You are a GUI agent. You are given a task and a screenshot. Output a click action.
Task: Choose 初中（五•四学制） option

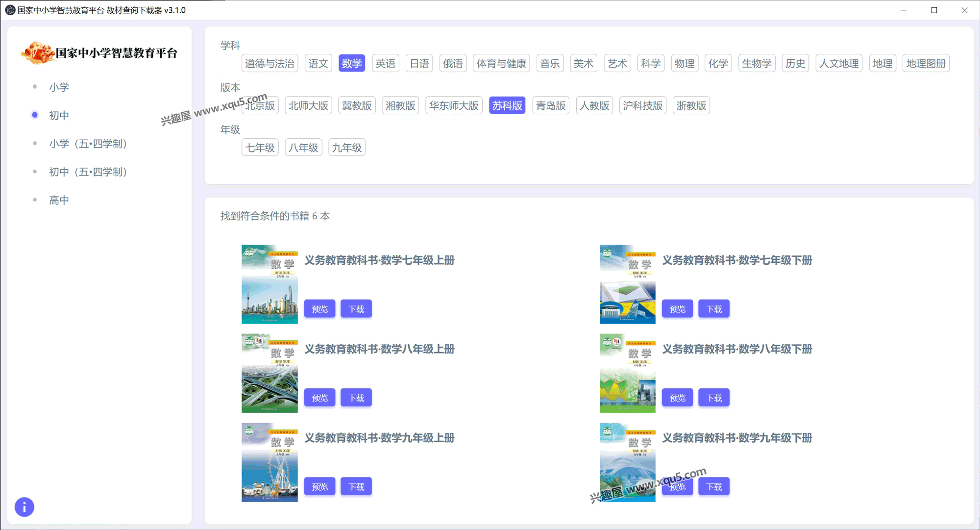point(88,172)
